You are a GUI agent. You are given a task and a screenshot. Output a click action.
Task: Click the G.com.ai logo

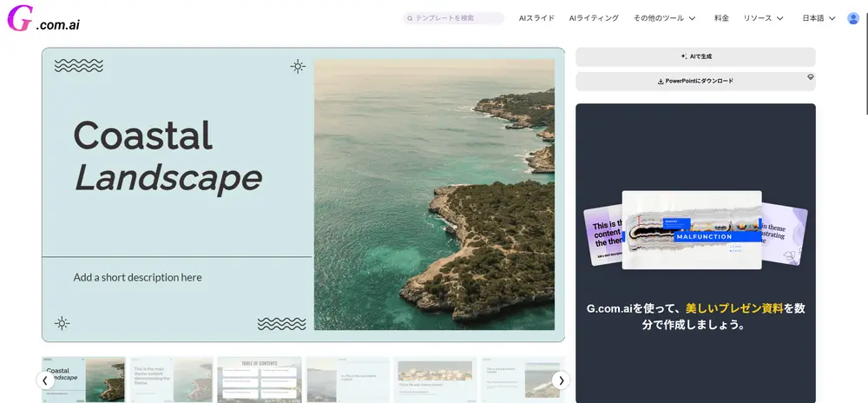(43, 18)
